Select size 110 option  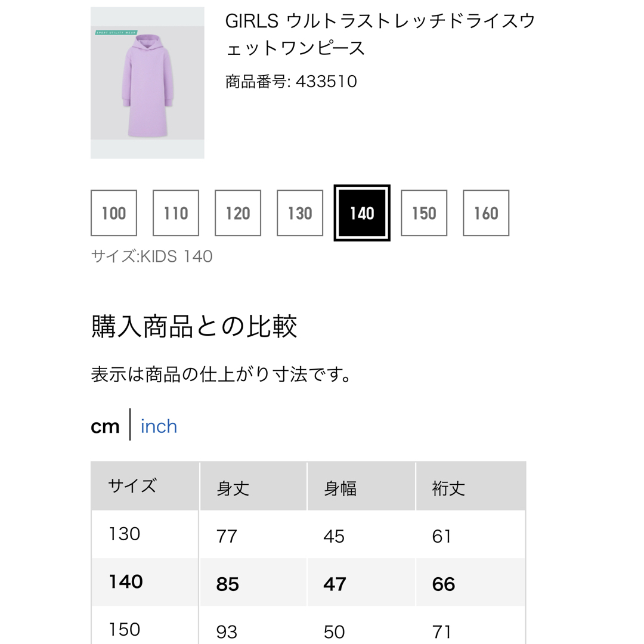176,213
